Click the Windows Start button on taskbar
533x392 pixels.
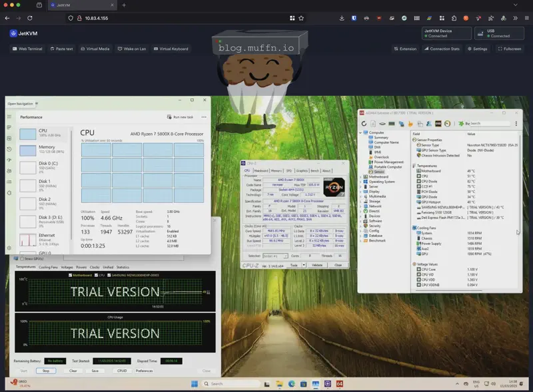[x=195, y=384]
